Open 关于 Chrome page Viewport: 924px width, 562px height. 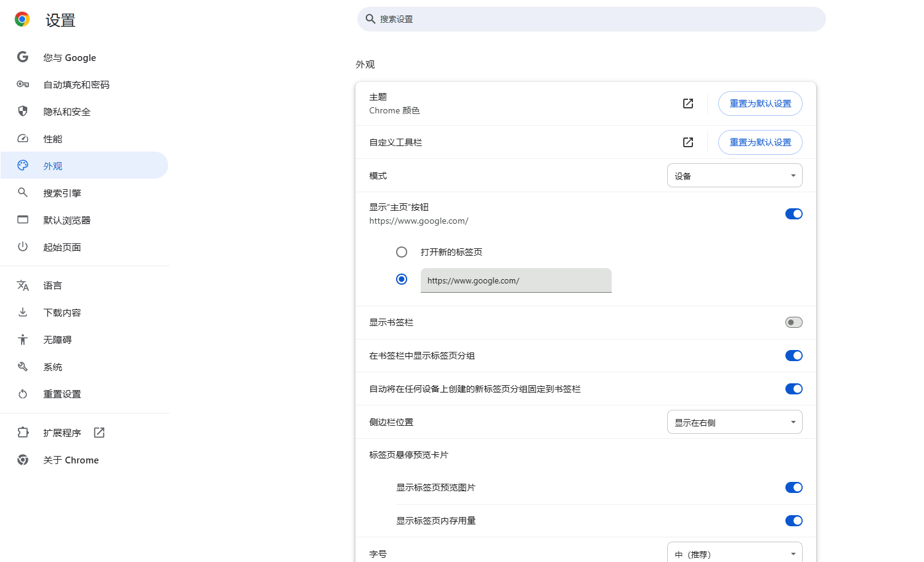tap(84, 460)
